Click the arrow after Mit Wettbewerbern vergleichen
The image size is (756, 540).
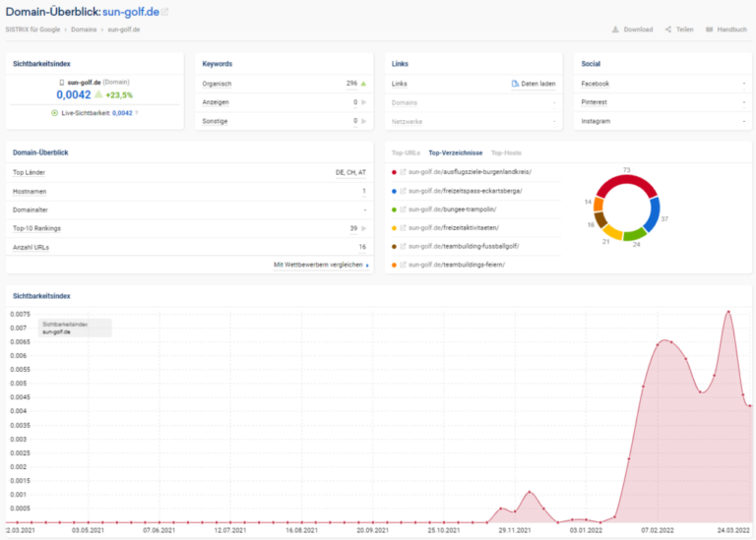(367, 265)
